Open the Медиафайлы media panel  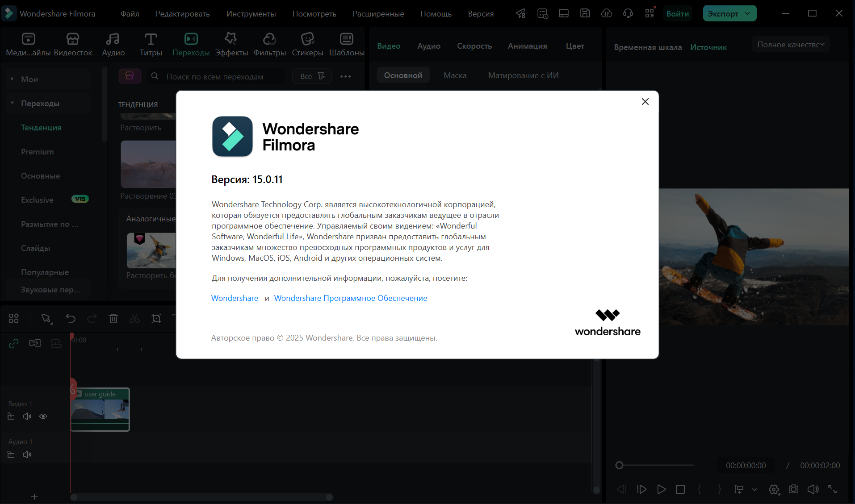point(29,45)
